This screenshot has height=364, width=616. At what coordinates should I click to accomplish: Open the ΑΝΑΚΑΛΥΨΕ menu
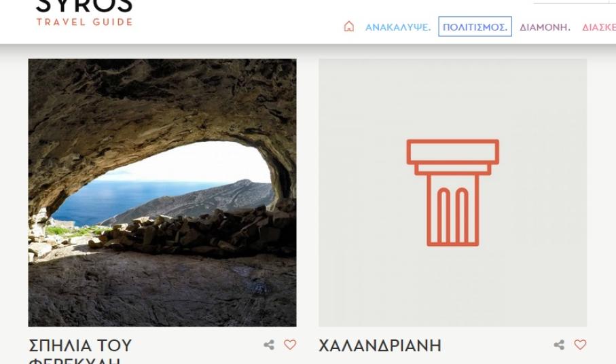click(x=398, y=27)
